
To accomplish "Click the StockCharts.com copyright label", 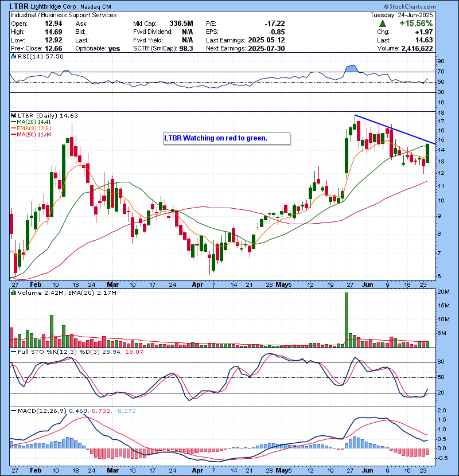I will click(410, 6).
